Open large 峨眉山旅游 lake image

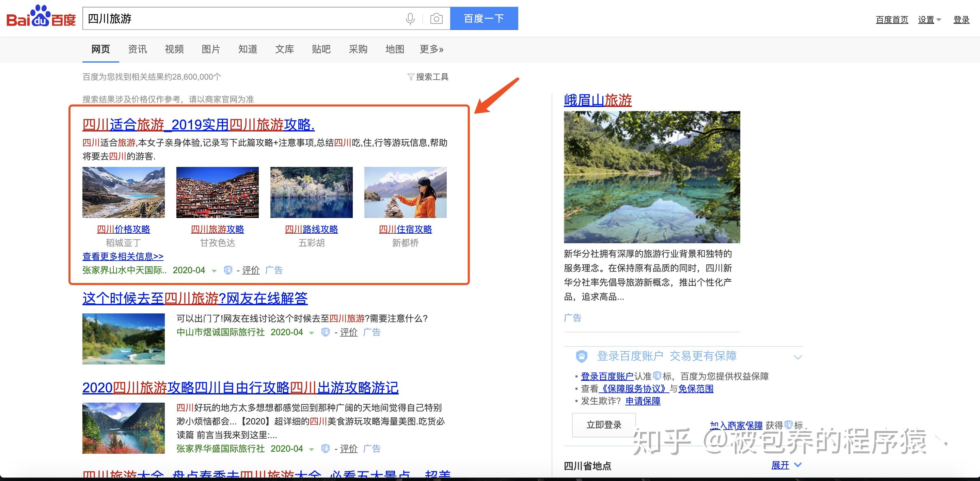[652, 177]
